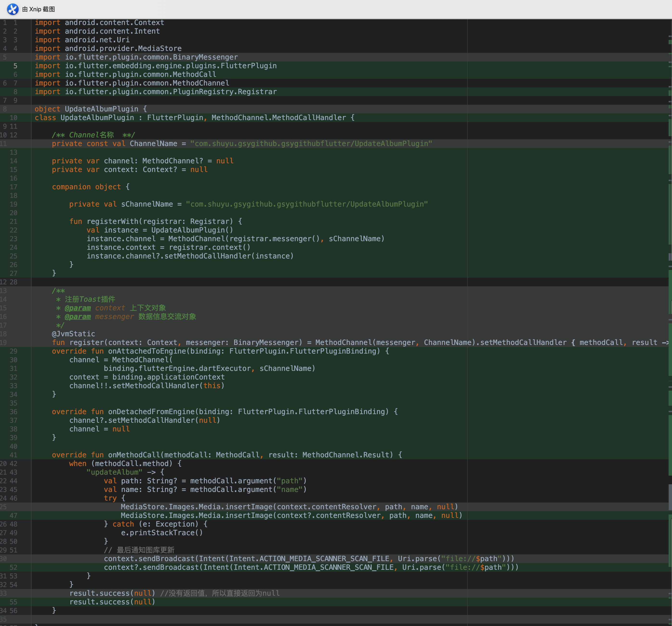Click line number 41 in the gutter

coord(13,455)
